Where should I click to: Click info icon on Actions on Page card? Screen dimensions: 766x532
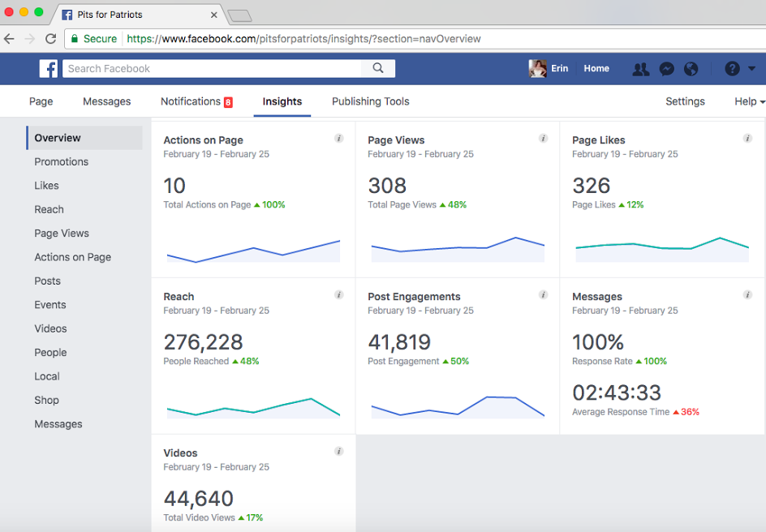[x=339, y=139]
